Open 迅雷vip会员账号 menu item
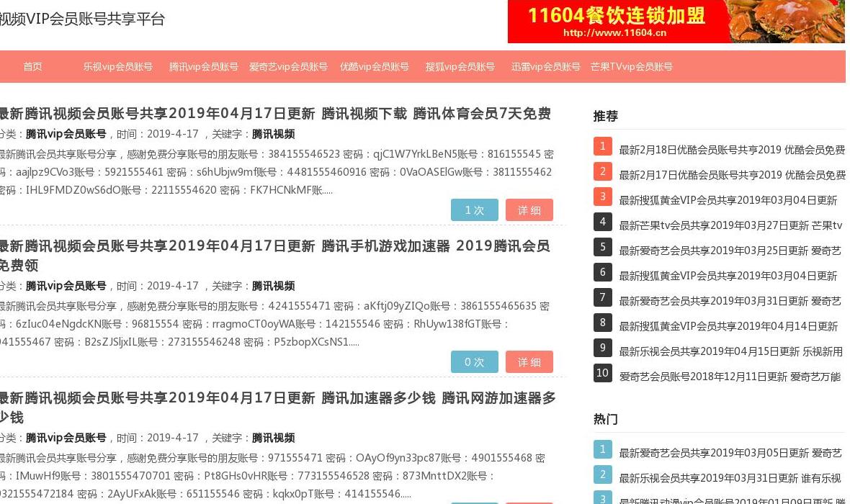Viewport: 850px width, 504px height. 545,67
